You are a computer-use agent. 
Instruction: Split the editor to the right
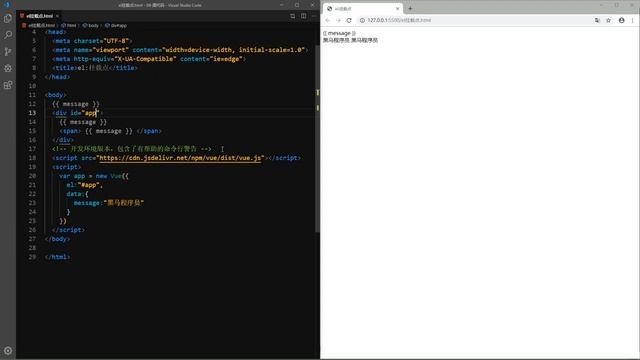tap(303, 16)
